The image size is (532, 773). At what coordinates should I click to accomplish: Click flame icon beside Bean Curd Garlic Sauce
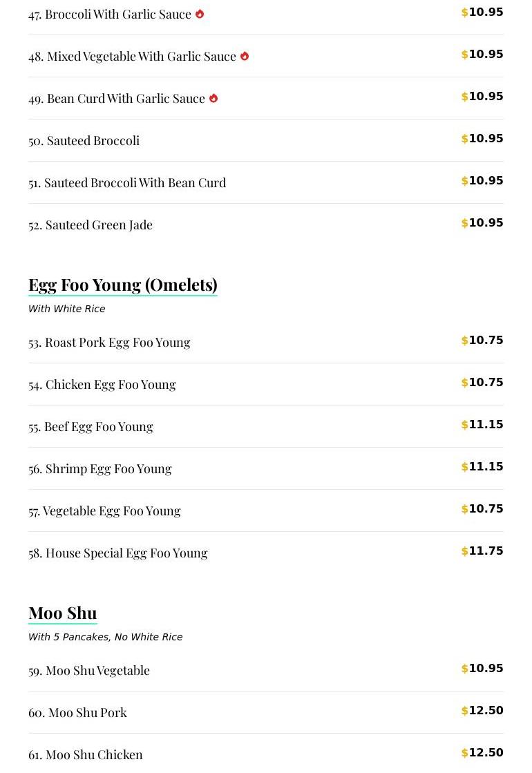[213, 98]
